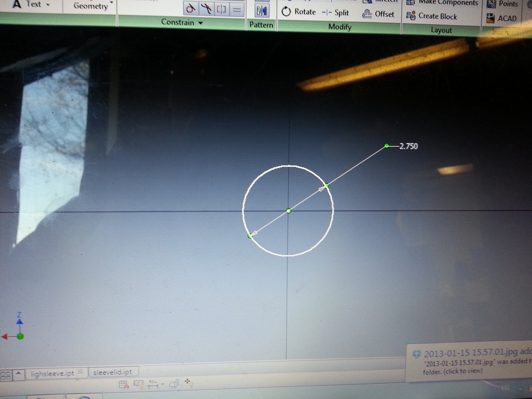
Task: Toggle snap to grid status icon
Action: pyautogui.click(x=124, y=384)
